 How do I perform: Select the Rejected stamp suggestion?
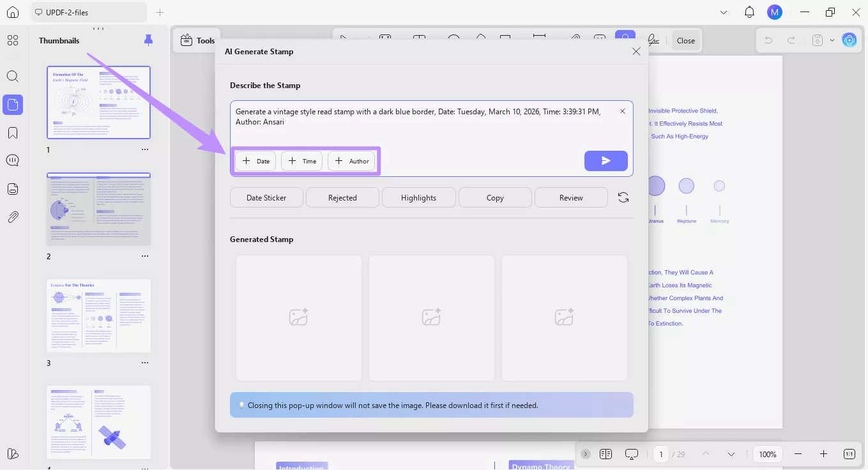pos(342,197)
